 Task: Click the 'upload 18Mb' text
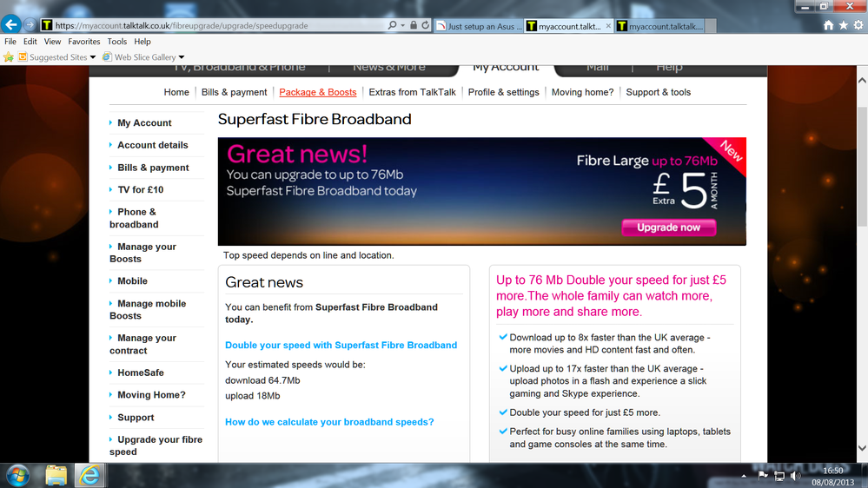[x=253, y=396]
